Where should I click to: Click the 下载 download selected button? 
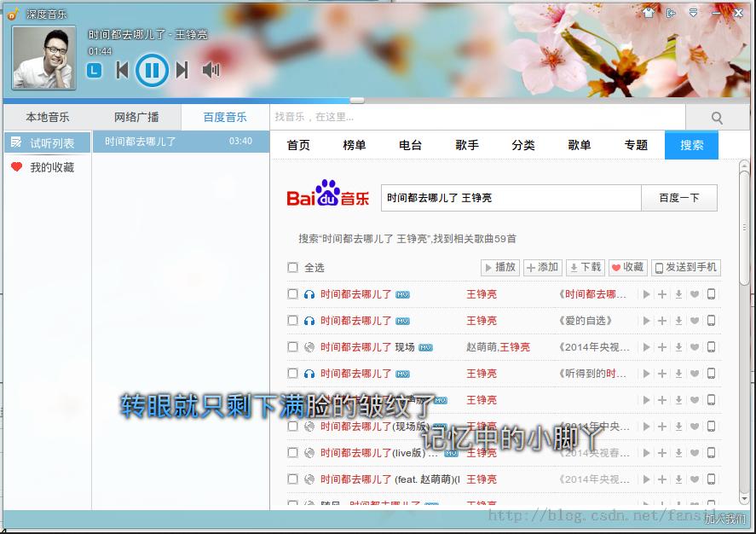586,267
